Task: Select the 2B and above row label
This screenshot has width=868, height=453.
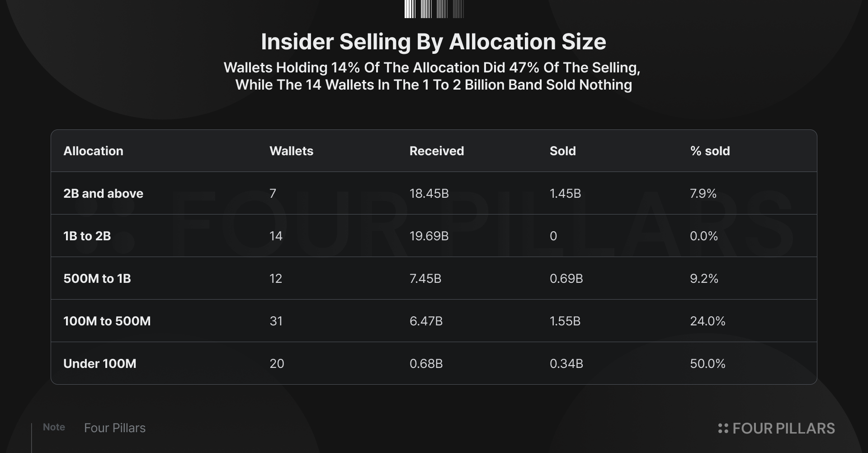Action: tap(103, 194)
